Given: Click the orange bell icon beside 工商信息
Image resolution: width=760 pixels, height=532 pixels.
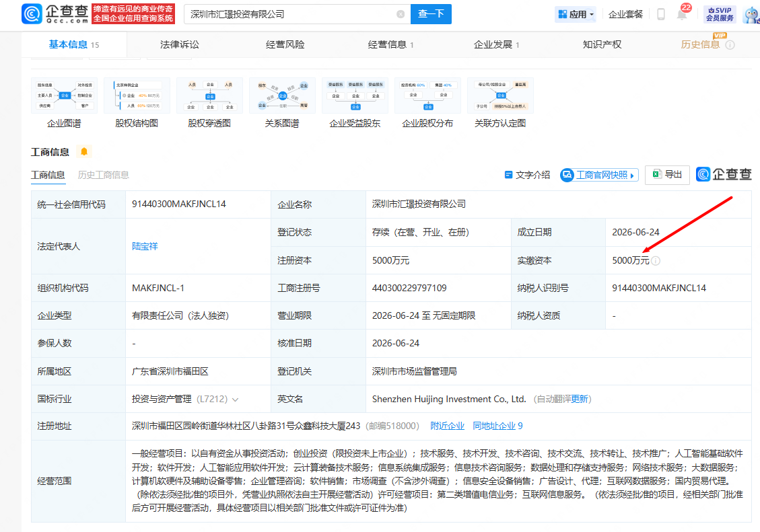Looking at the screenshot, I should tap(84, 151).
